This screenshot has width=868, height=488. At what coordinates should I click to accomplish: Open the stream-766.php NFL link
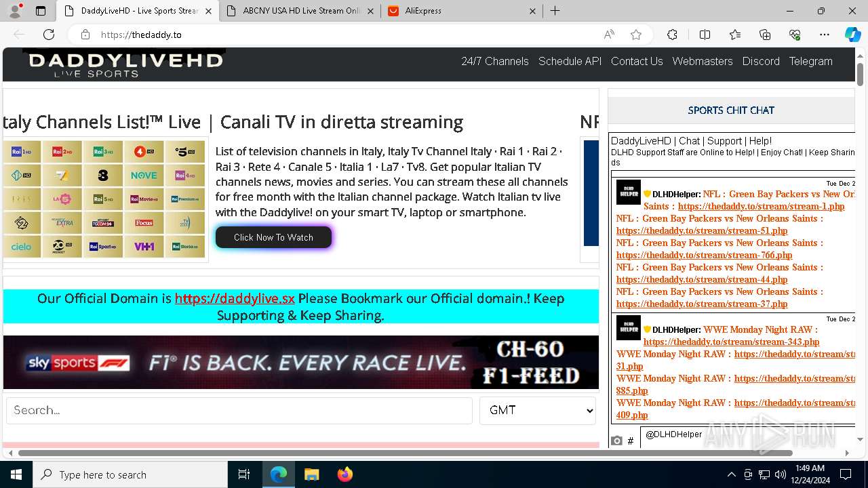(704, 255)
